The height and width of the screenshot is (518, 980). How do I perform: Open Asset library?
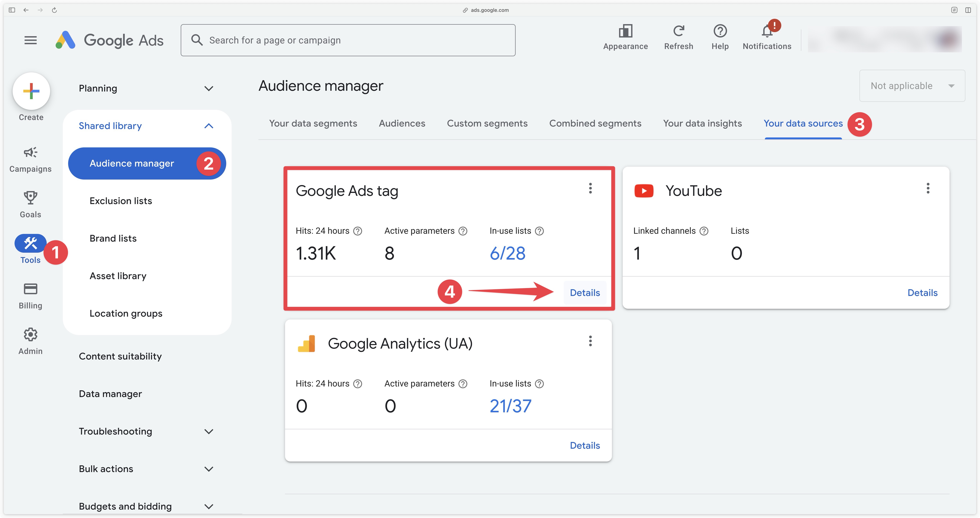118,276
